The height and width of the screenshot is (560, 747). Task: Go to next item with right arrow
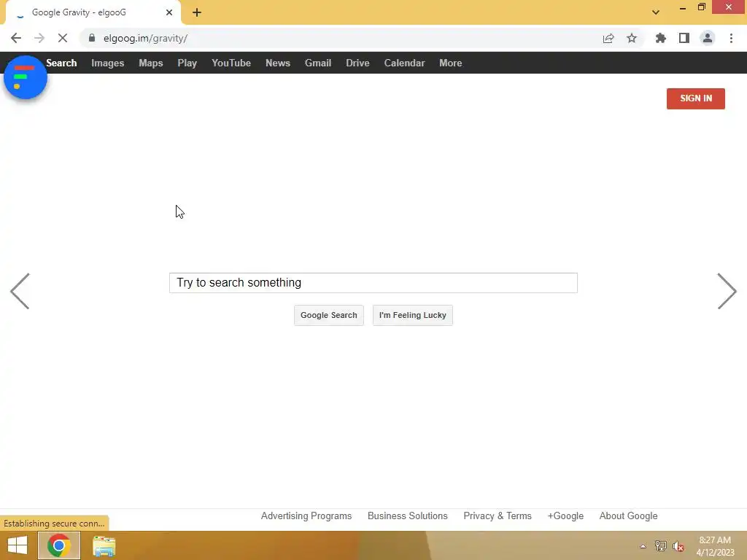tap(727, 291)
